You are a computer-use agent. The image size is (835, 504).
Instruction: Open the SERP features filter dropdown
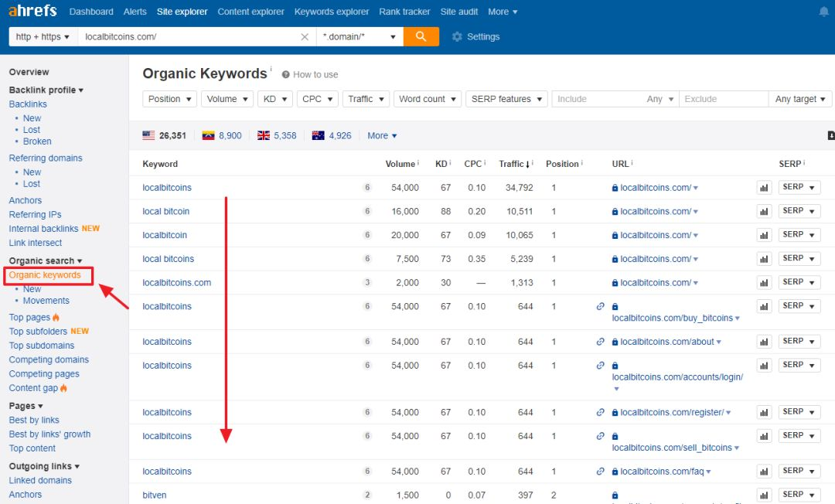point(506,99)
